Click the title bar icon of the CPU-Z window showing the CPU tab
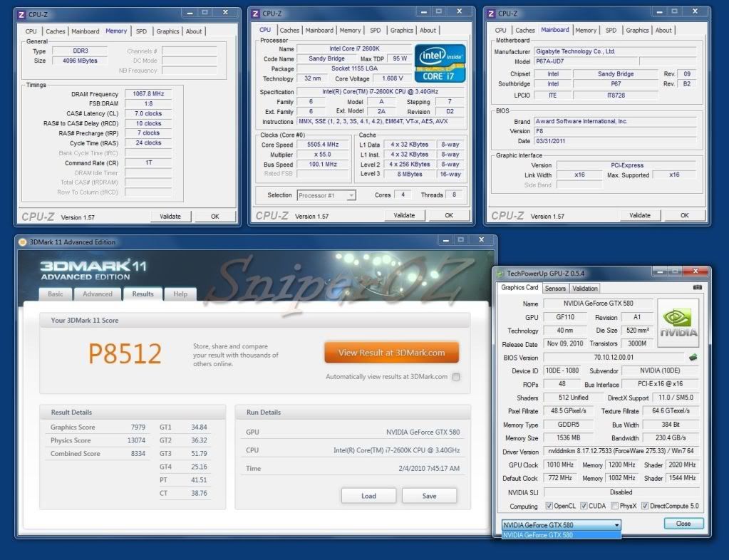 255,14
